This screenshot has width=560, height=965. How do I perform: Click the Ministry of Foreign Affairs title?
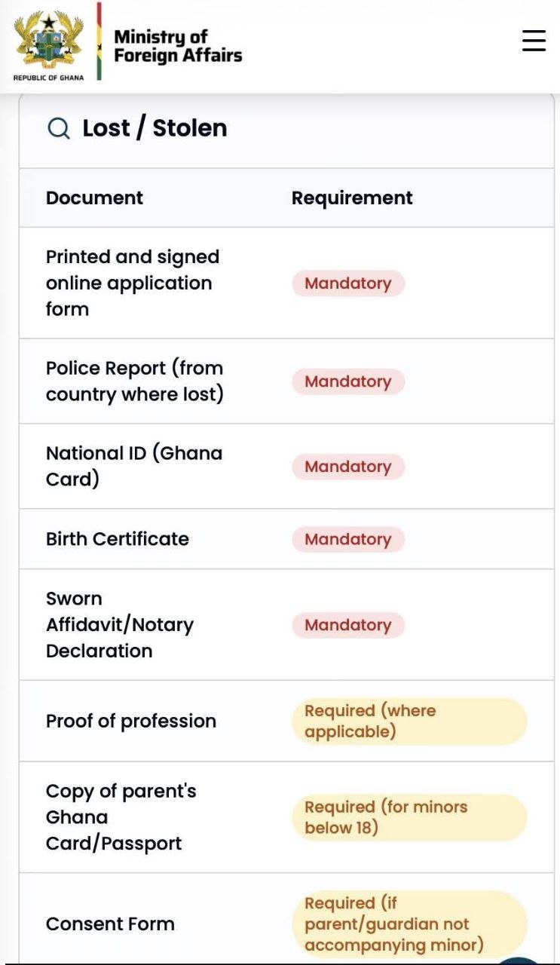178,46
